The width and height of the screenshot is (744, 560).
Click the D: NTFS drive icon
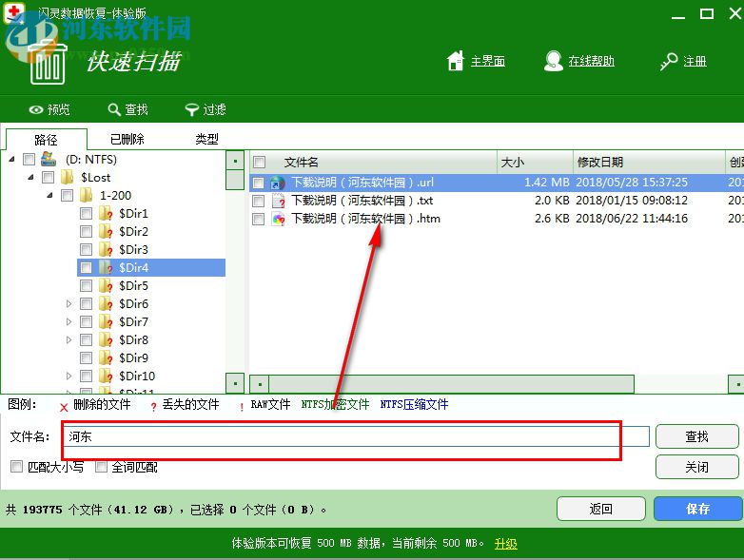click(x=49, y=160)
